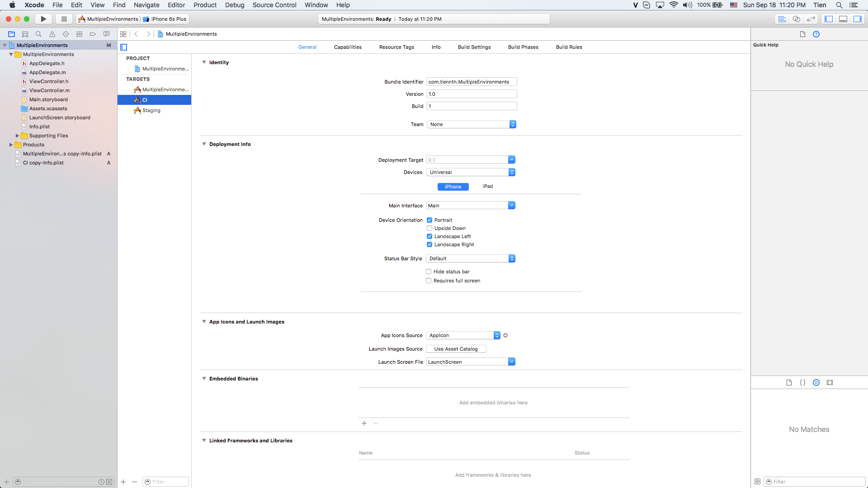Hide the project and targets list
Viewport: 868px width, 488px height.
tap(124, 47)
